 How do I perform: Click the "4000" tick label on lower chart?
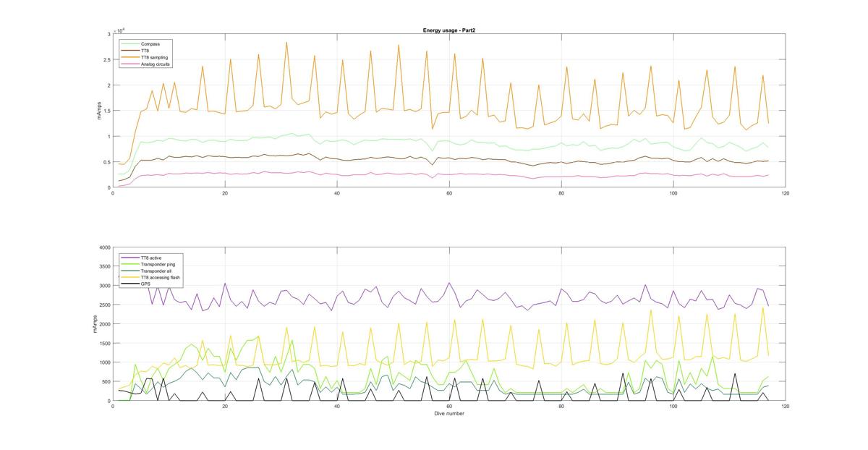tap(104, 247)
